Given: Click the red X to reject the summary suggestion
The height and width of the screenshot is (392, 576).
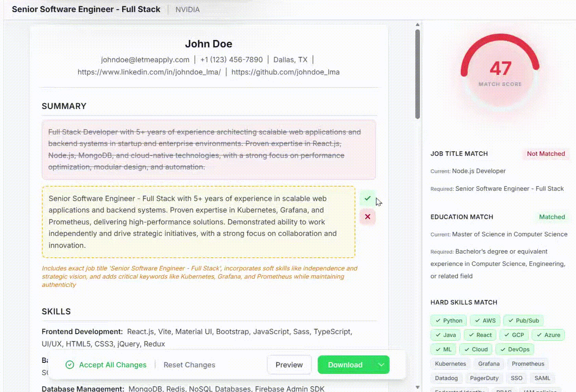Looking at the screenshot, I should coord(367,217).
